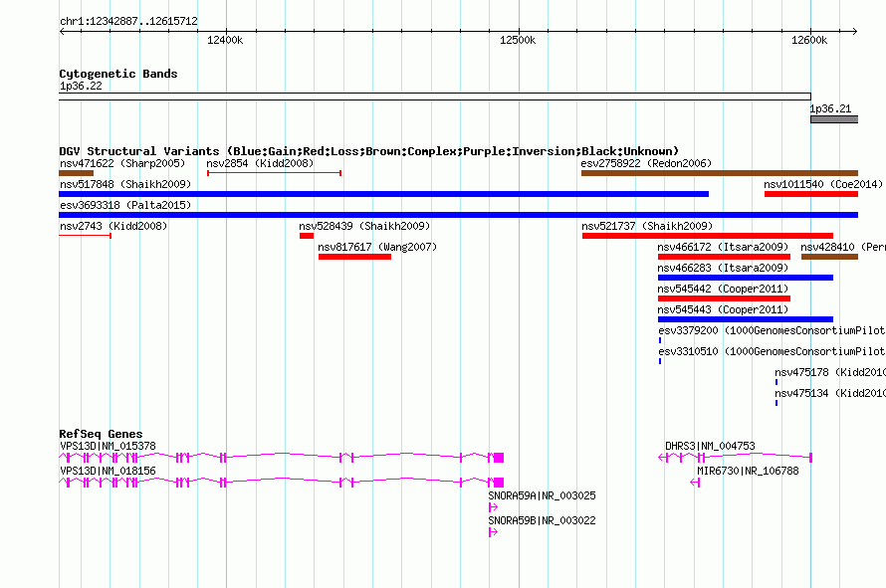Select the esv3693318 (Palta2015) blue bar

click(x=458, y=215)
